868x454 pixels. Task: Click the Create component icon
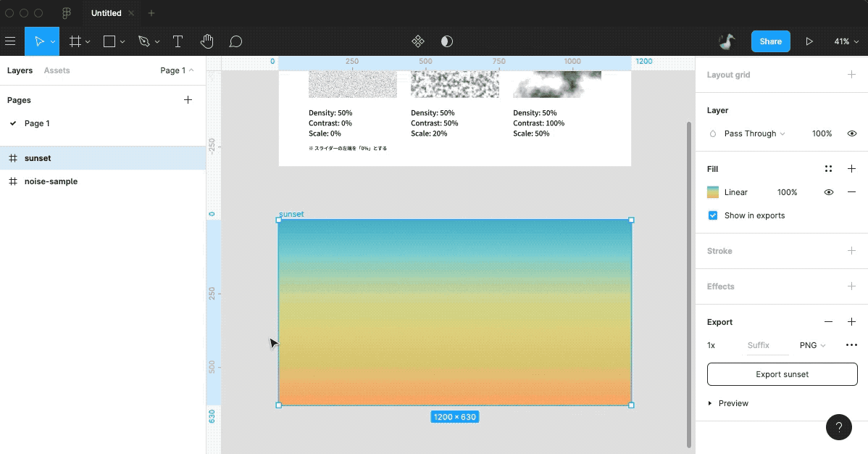click(418, 41)
